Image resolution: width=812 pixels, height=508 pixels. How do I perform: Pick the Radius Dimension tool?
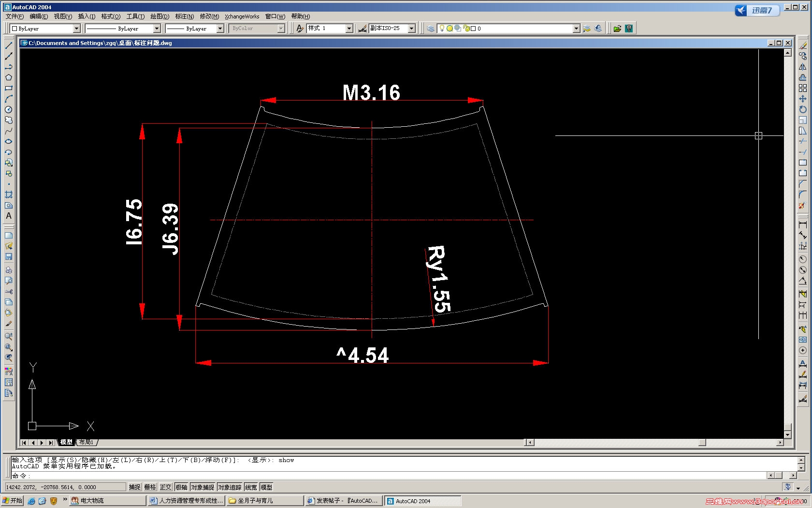pyautogui.click(x=803, y=259)
